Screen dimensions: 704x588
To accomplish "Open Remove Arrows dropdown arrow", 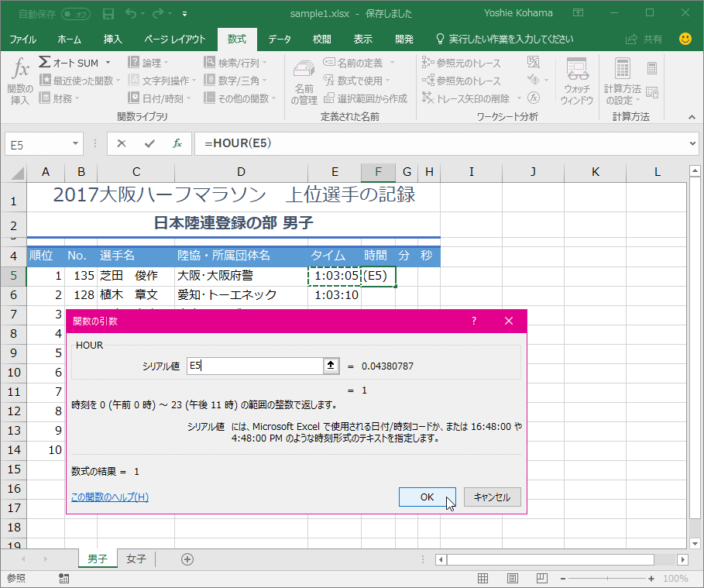I will [519, 98].
